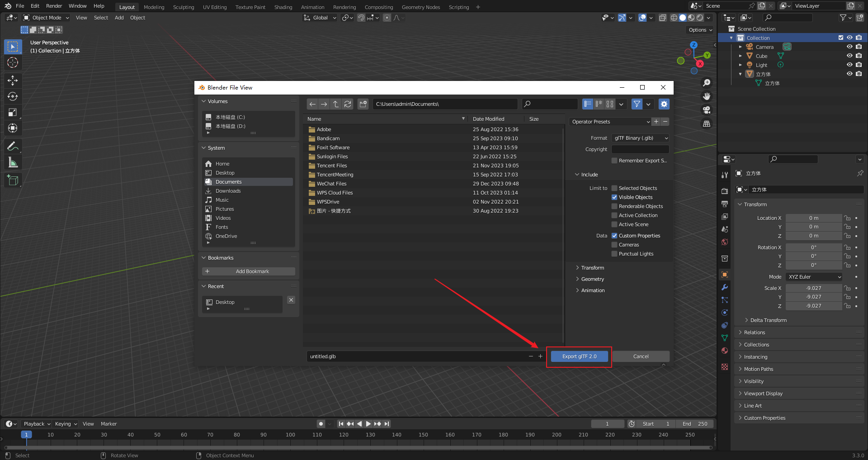Select the Annotate tool
868x460 pixels.
13,146
